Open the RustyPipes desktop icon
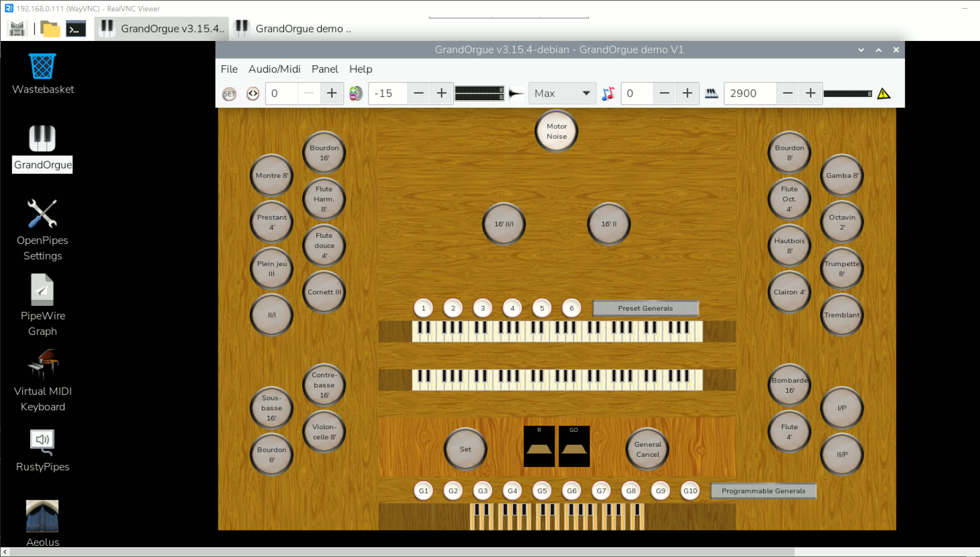980x557 pixels. click(x=43, y=451)
